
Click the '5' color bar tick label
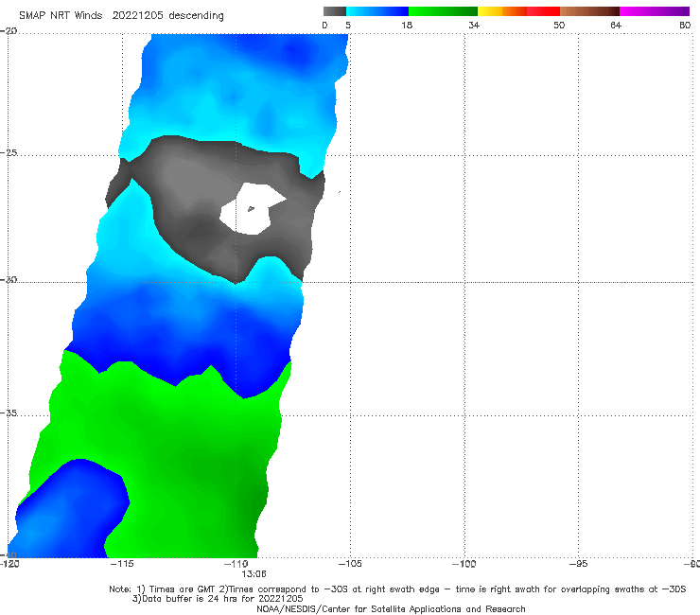(348, 25)
